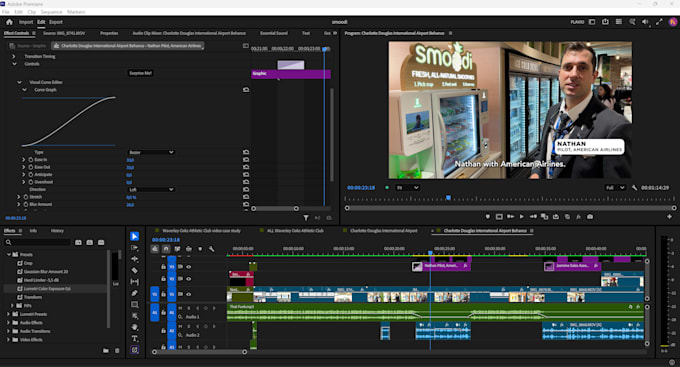
Task: Search effects input field
Action: pos(38,242)
